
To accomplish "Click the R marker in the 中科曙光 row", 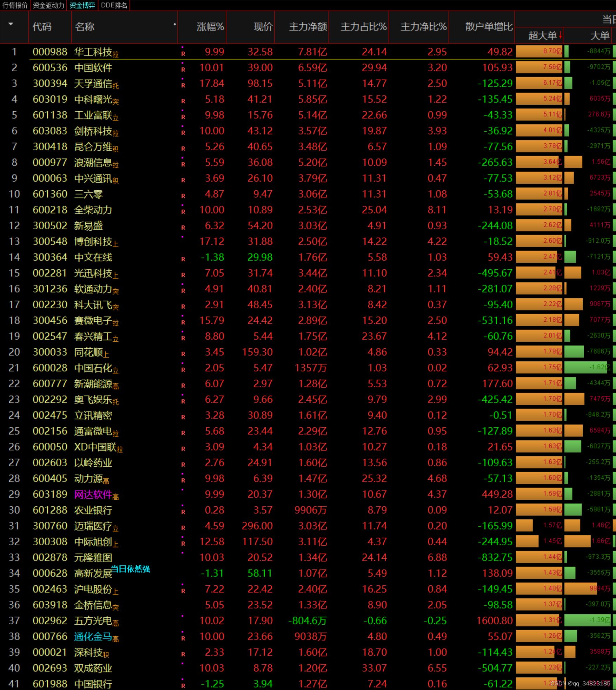I will click(x=183, y=101).
